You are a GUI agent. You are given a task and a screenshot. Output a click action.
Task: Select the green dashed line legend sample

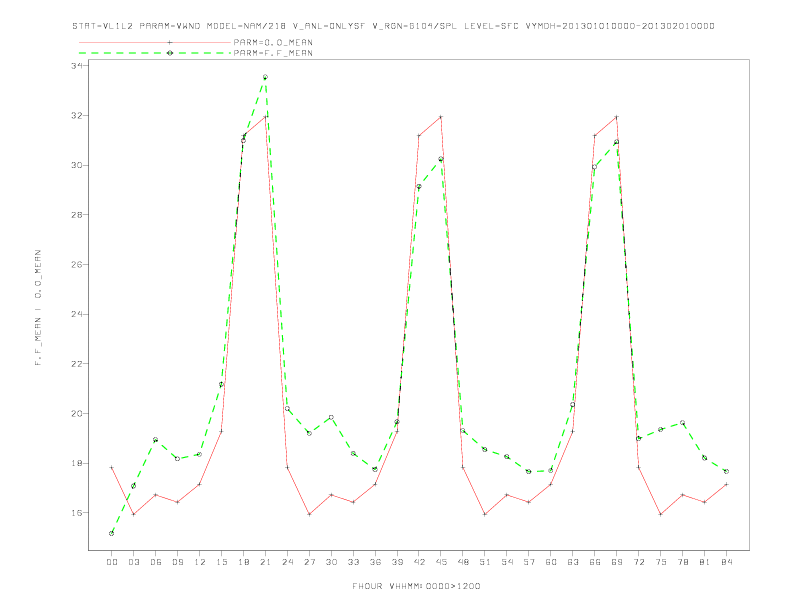pyautogui.click(x=155, y=53)
